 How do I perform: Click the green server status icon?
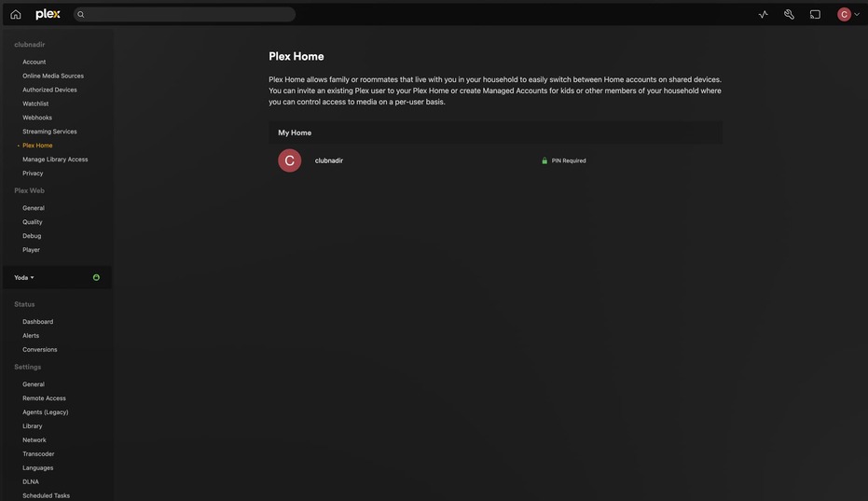click(96, 278)
